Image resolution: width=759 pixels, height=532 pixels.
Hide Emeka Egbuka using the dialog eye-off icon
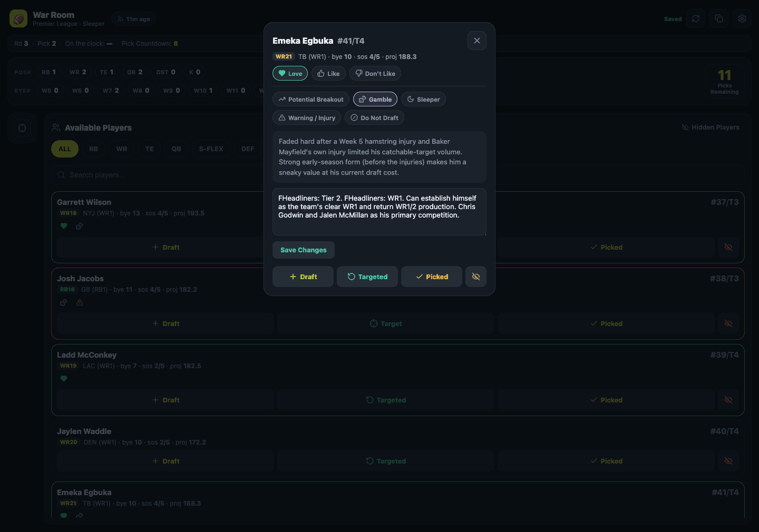click(476, 277)
